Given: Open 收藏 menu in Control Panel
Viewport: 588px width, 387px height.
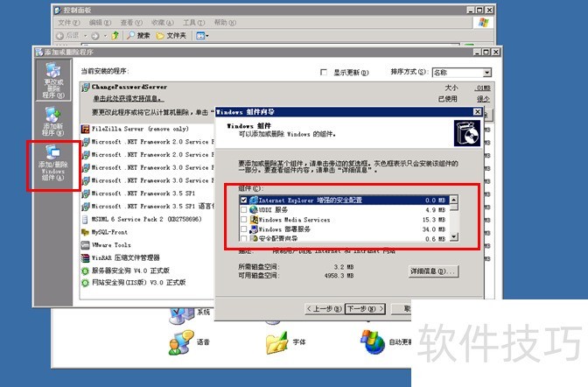Looking at the screenshot, I should click(163, 23).
